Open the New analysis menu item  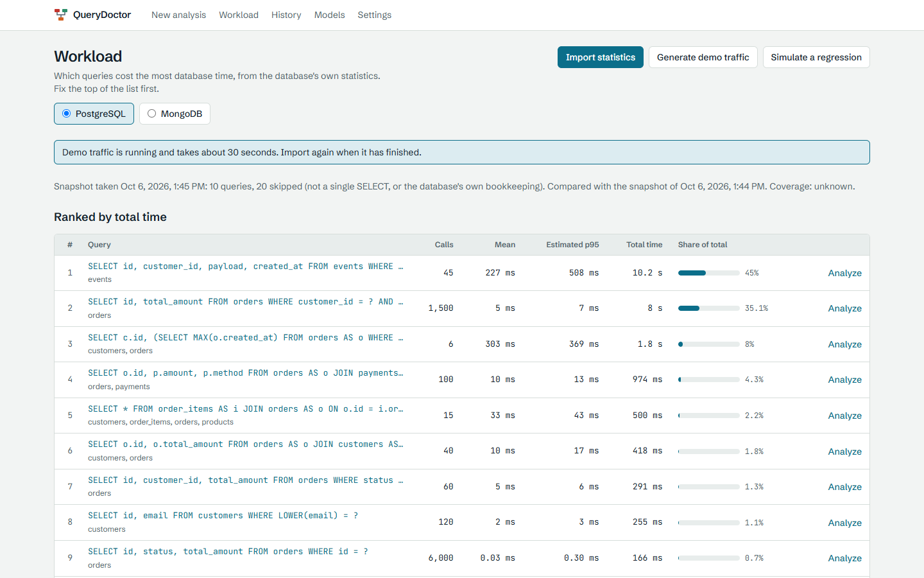point(178,15)
